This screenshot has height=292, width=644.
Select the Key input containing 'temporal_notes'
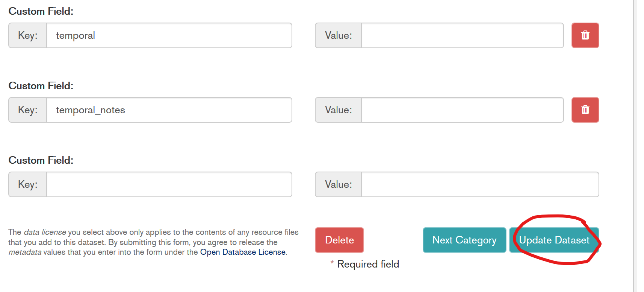point(169,110)
